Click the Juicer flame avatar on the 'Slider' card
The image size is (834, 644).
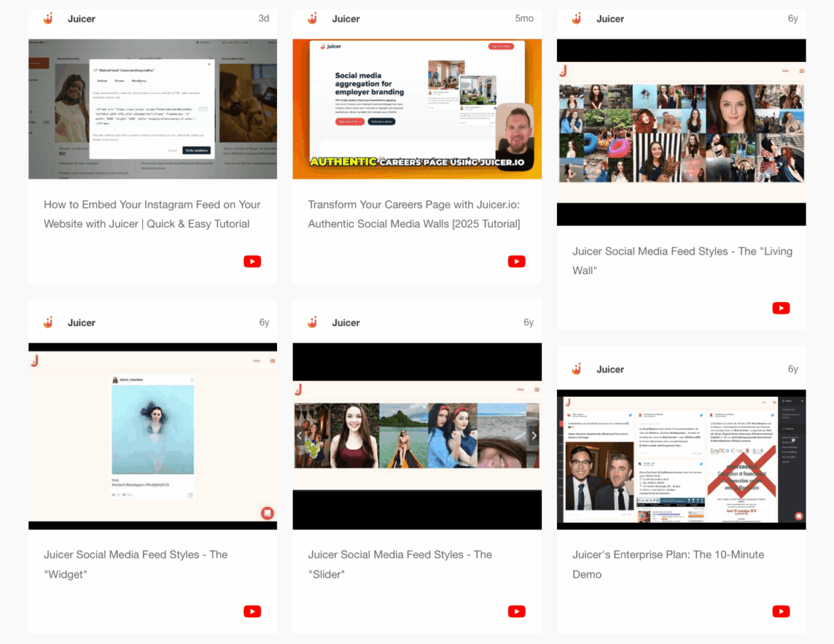point(312,322)
